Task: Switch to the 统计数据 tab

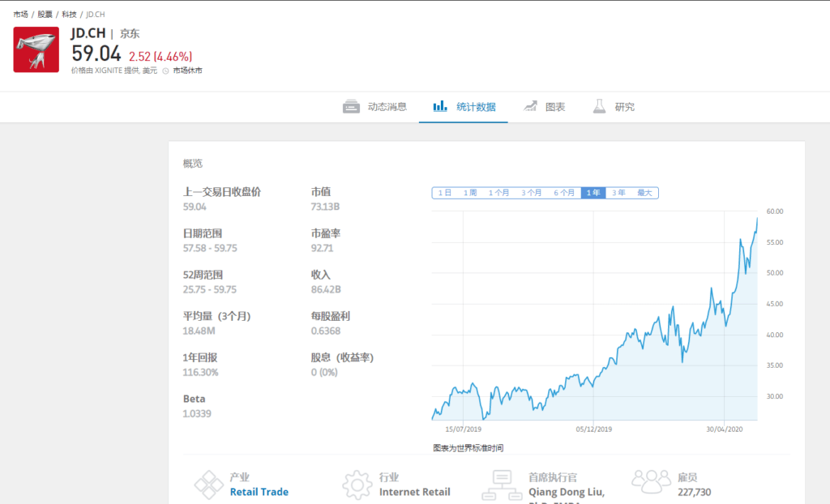Action: click(463, 107)
